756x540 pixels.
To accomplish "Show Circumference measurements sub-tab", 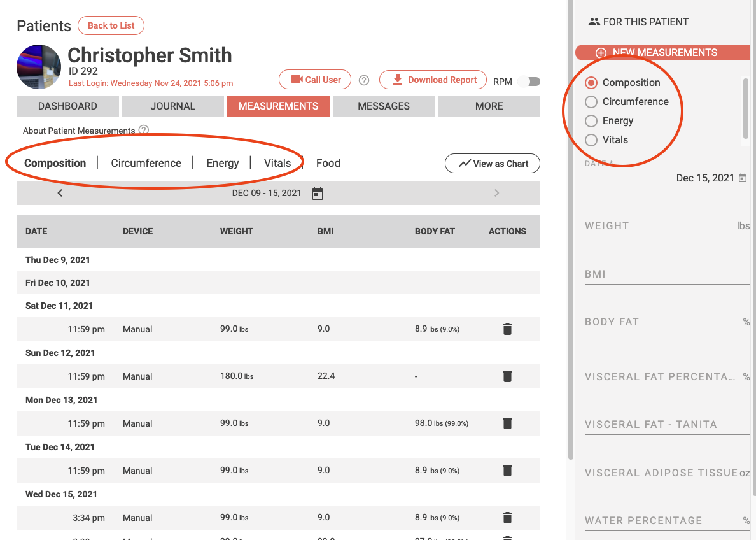I will pyautogui.click(x=146, y=163).
